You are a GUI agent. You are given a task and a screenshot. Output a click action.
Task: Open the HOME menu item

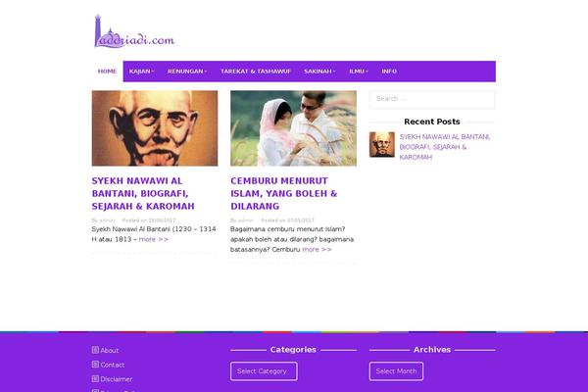coord(107,72)
